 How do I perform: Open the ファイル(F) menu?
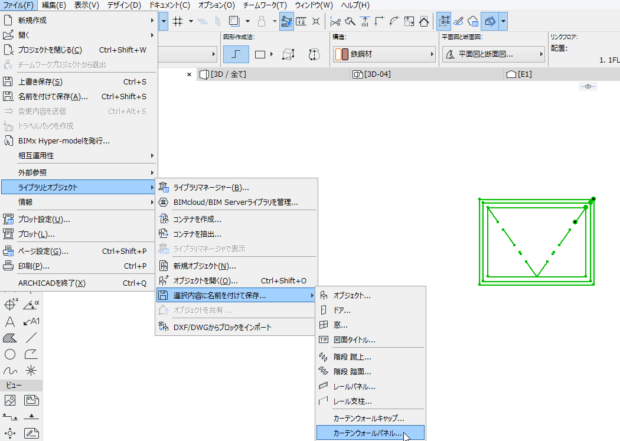[19, 5]
